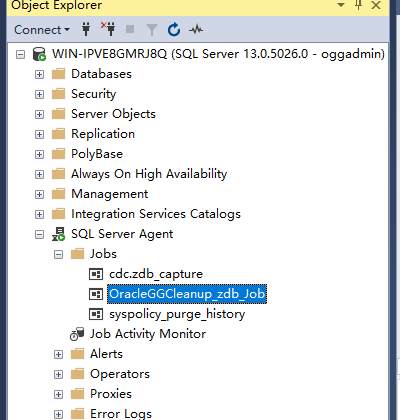The height and width of the screenshot is (420, 400).
Task: Select the PolyBase tree label
Action: pos(97,154)
